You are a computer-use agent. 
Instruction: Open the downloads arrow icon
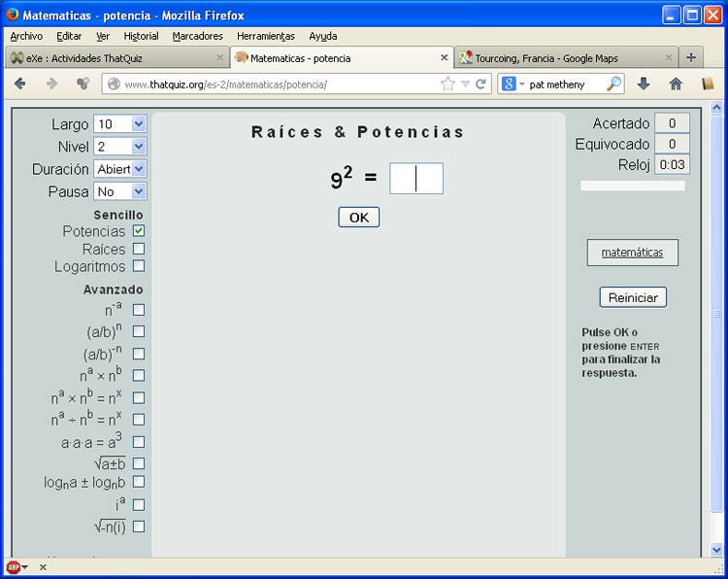click(x=644, y=85)
